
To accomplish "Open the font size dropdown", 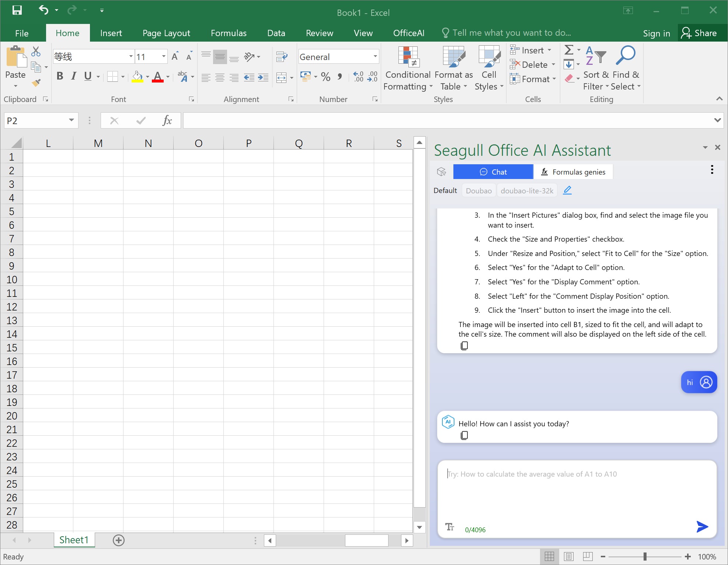I will coord(164,56).
